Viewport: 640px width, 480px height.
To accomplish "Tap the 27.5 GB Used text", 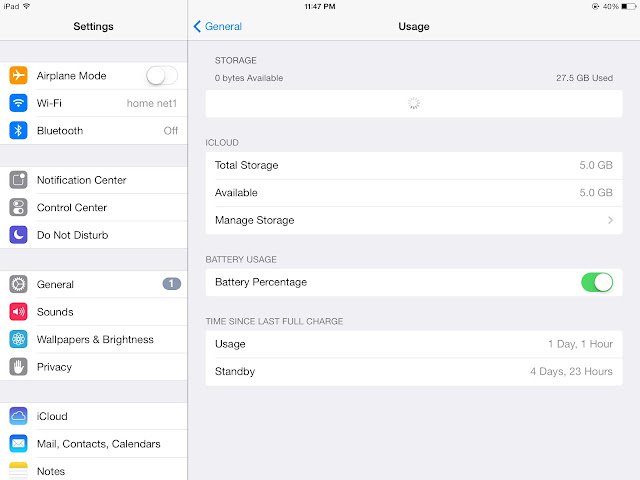I will click(584, 78).
